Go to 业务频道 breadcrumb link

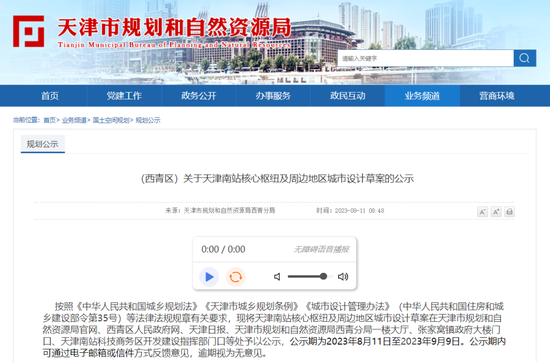coord(74,120)
